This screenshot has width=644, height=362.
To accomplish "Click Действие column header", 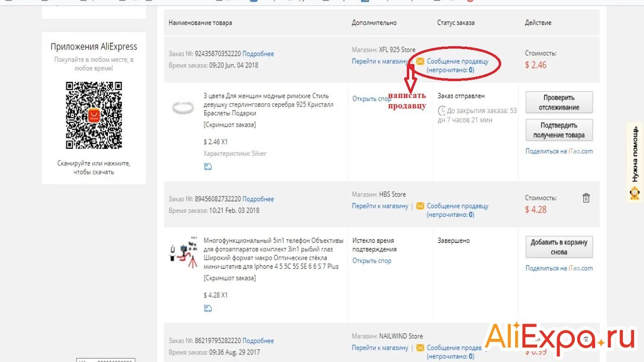I will pos(538,23).
